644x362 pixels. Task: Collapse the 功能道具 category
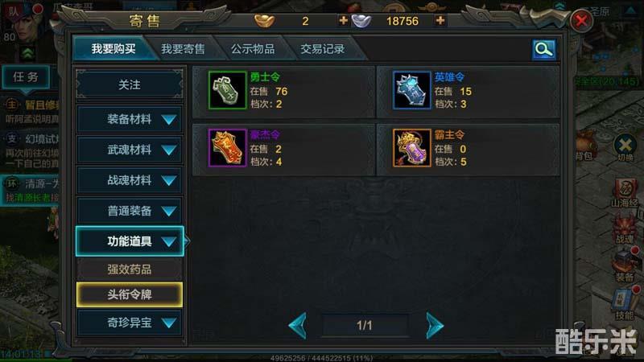click(130, 241)
